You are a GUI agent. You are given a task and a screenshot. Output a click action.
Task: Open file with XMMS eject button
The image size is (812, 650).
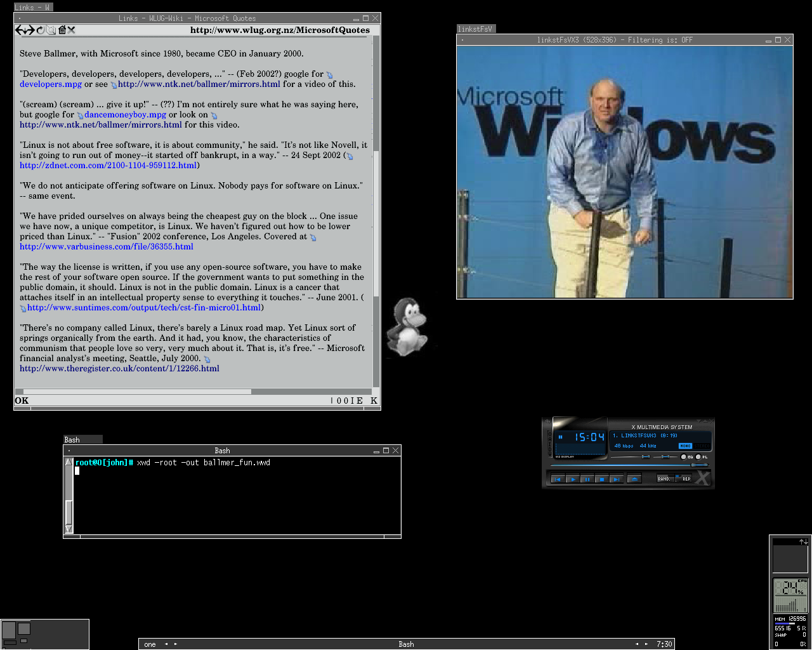pos(634,479)
